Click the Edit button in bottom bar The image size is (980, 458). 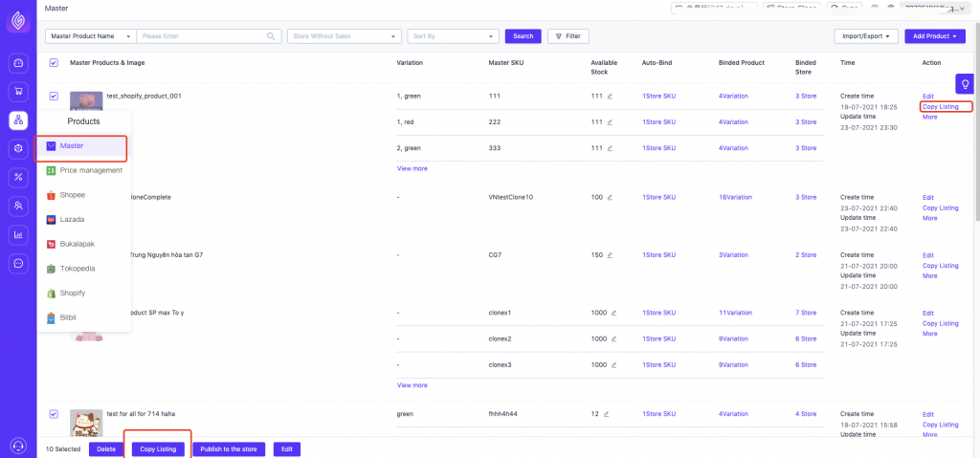click(x=287, y=449)
